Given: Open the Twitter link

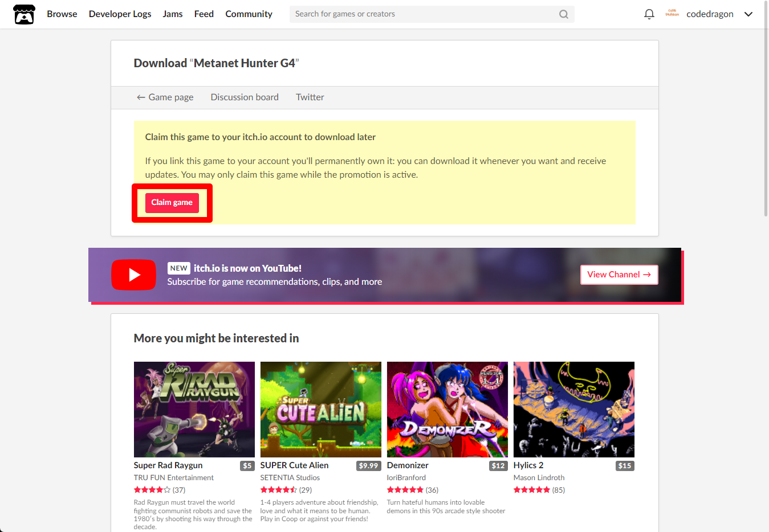Looking at the screenshot, I should pyautogui.click(x=310, y=97).
